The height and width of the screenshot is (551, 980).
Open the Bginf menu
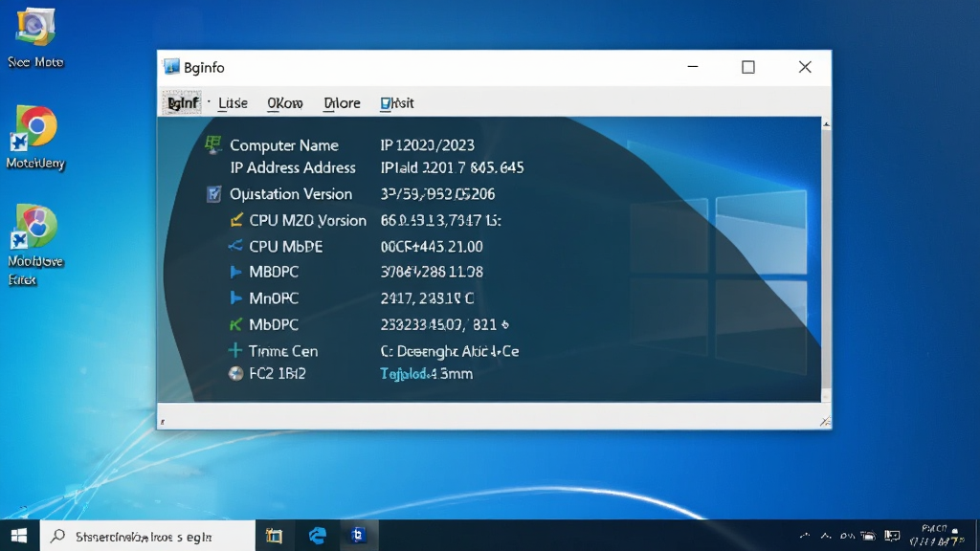click(x=182, y=103)
